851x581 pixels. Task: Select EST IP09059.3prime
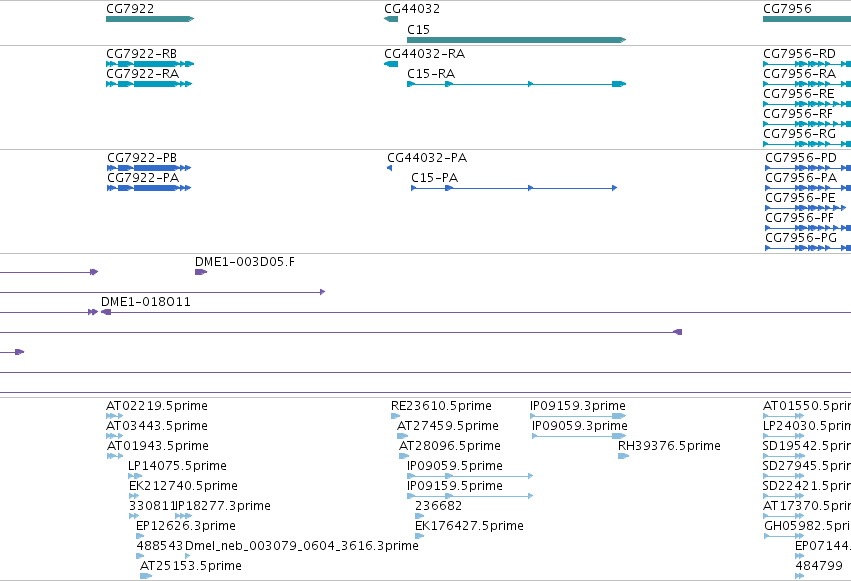580,426
